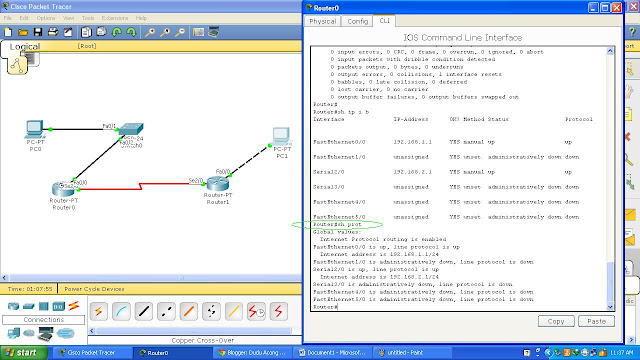Open the Drawing Palette

point(198,32)
